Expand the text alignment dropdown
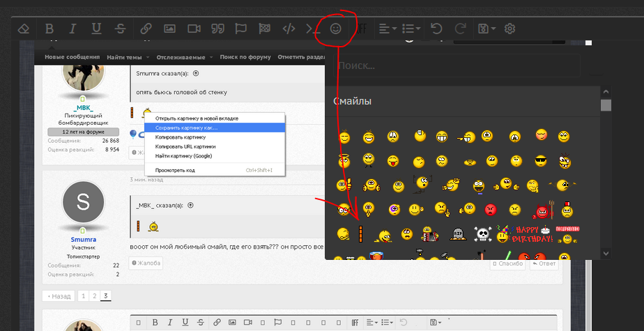 click(x=388, y=29)
